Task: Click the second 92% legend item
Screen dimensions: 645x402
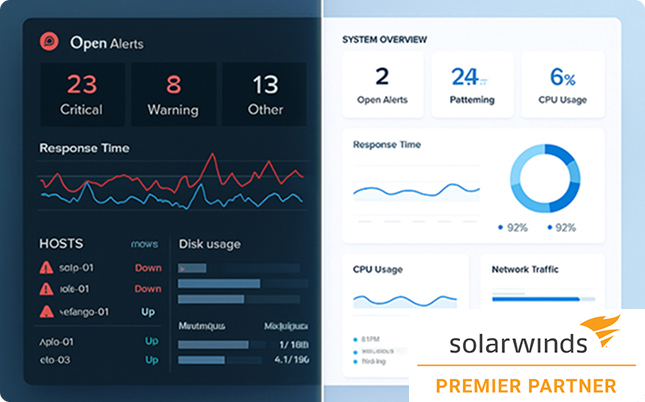Action: coord(561,228)
